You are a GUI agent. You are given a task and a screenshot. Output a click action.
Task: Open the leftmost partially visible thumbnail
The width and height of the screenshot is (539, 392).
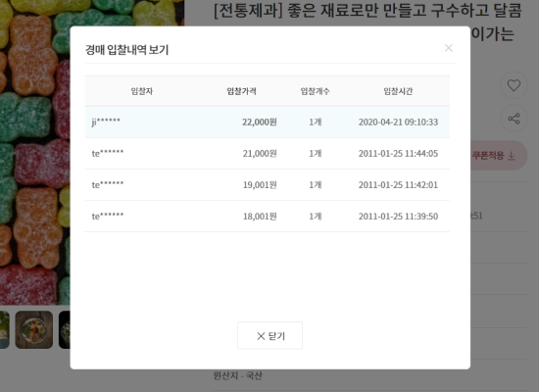pyautogui.click(x=5, y=329)
